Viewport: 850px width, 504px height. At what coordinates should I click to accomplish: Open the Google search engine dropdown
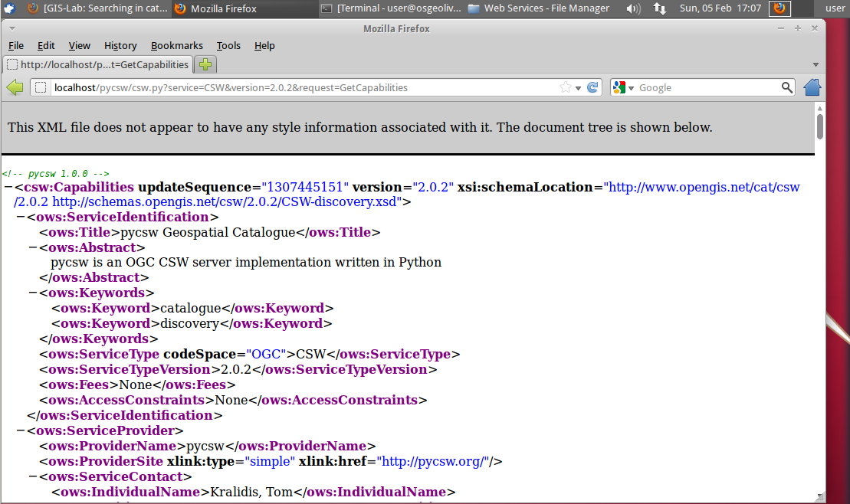coord(623,87)
